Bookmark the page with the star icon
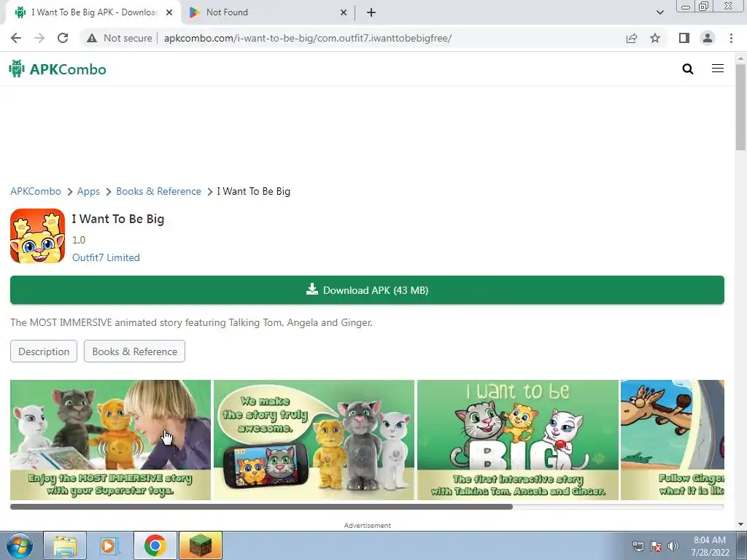The height and width of the screenshot is (560, 747). pyautogui.click(x=655, y=38)
